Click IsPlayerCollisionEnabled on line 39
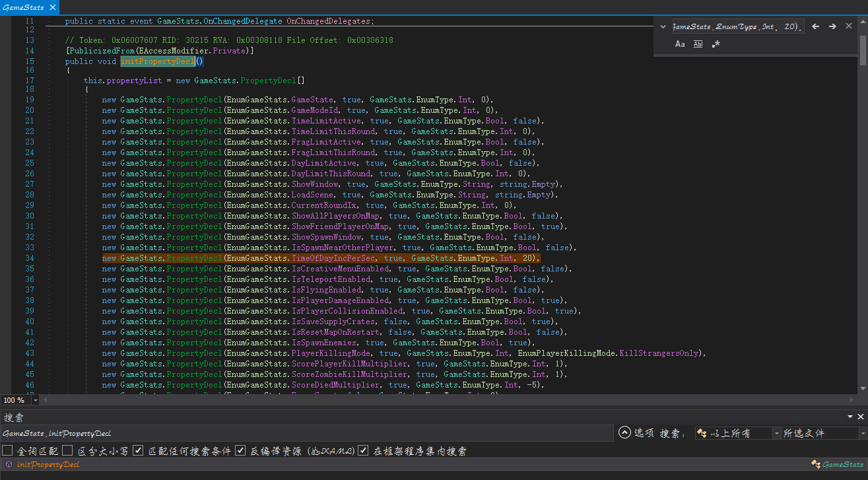 point(347,310)
